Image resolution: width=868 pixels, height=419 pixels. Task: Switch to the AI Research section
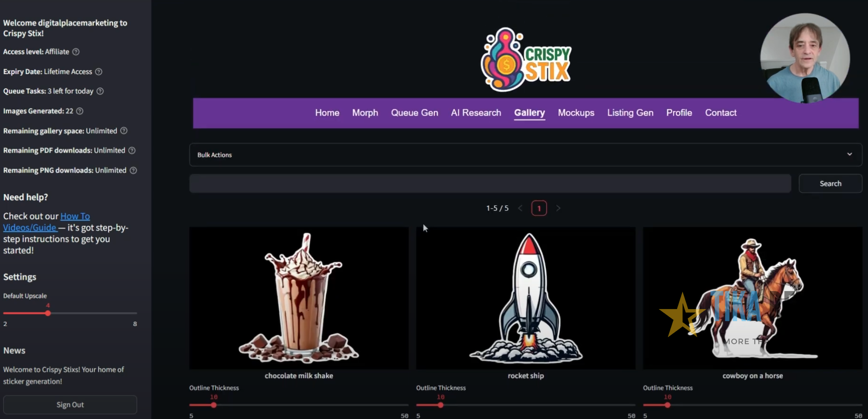click(475, 113)
